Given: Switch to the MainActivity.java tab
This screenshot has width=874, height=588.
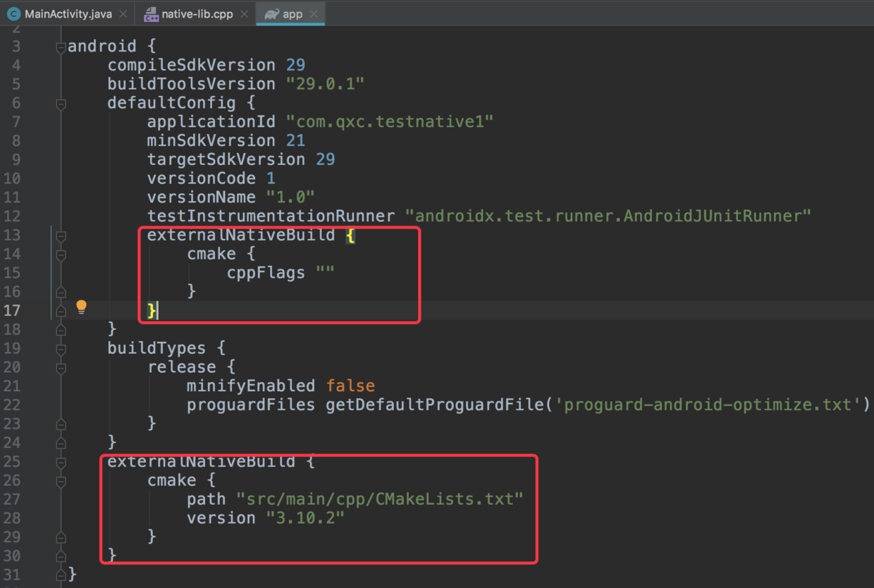Looking at the screenshot, I should point(68,14).
